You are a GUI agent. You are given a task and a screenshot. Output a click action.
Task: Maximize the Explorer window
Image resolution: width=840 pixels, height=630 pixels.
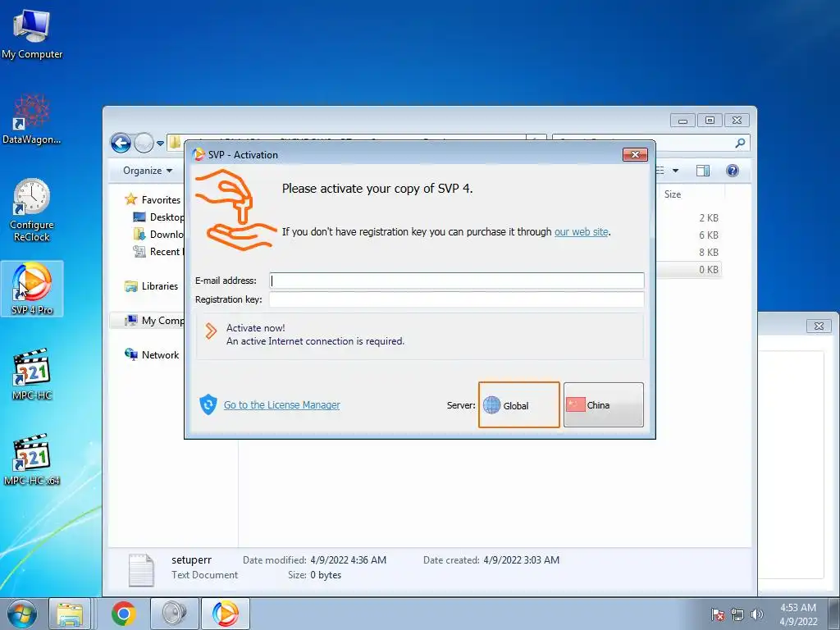click(x=710, y=121)
